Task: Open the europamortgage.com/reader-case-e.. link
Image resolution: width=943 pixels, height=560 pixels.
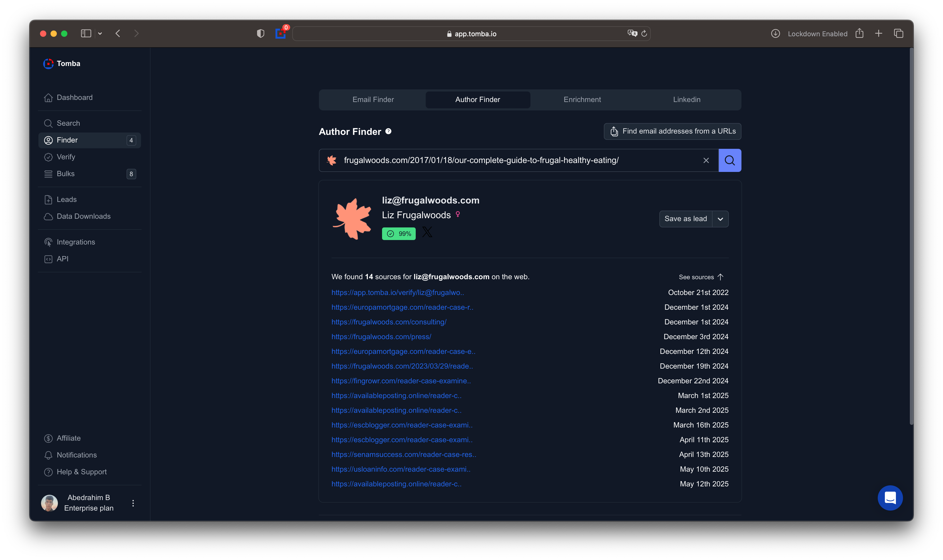Action: click(x=403, y=351)
